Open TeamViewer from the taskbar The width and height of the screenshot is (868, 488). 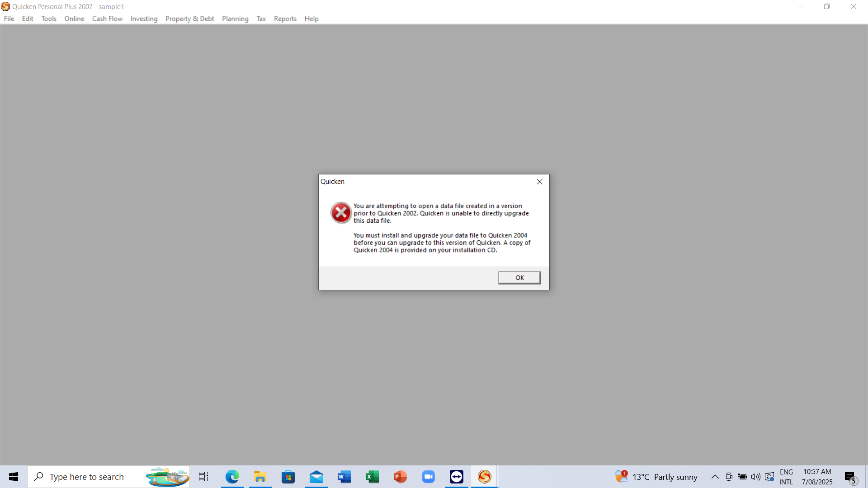(x=457, y=477)
